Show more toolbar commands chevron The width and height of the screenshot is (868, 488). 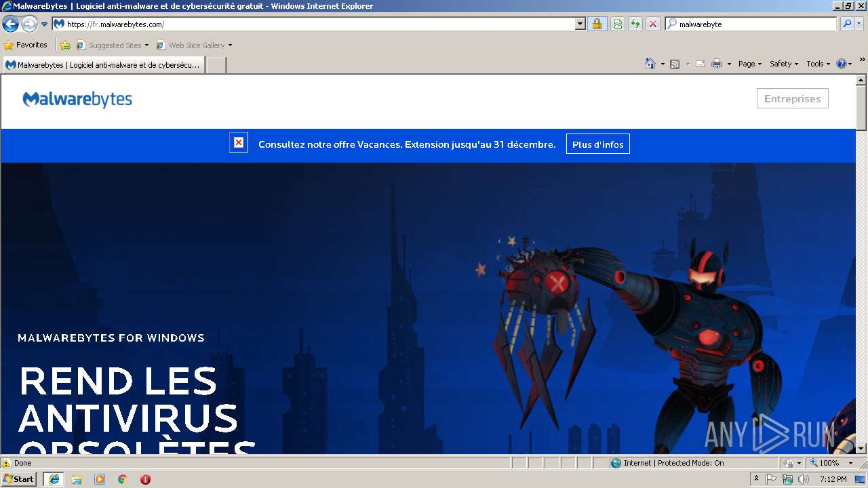[x=862, y=60]
